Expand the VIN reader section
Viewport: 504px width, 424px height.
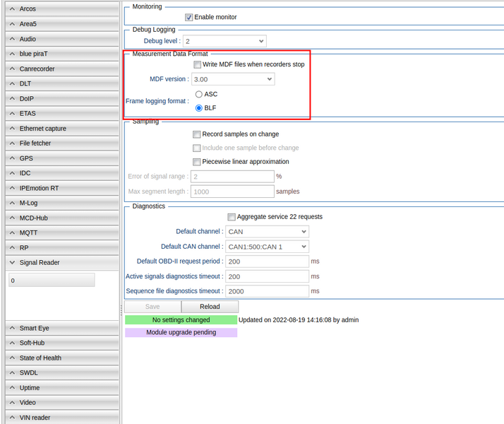click(x=61, y=418)
